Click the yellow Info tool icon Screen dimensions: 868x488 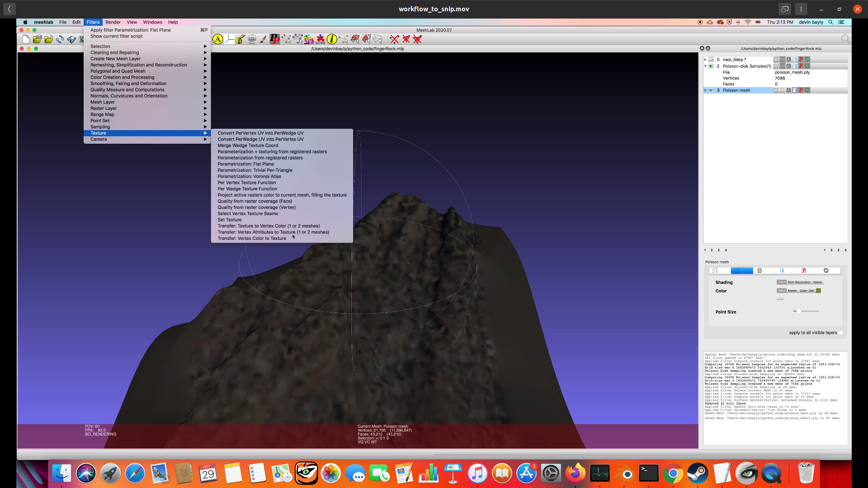(x=332, y=39)
